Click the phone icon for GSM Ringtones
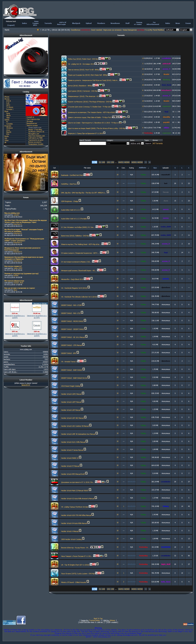The image size is (196, 644). 55,200
